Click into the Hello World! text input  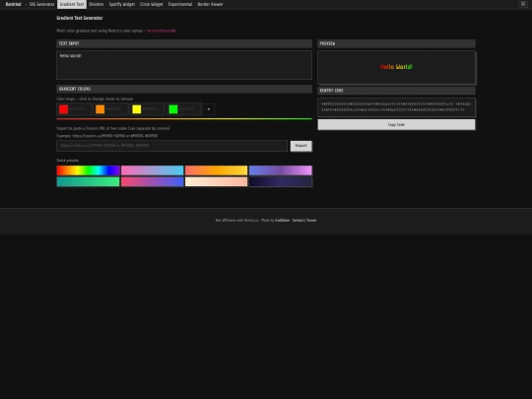tap(184, 65)
